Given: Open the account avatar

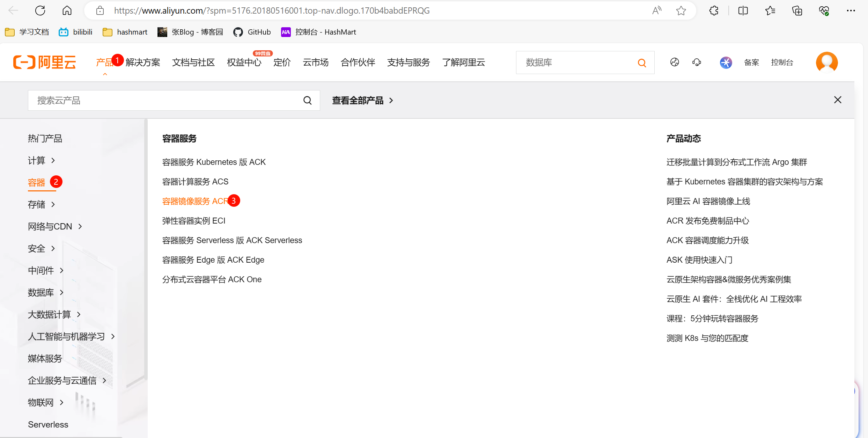Looking at the screenshot, I should pos(827,62).
